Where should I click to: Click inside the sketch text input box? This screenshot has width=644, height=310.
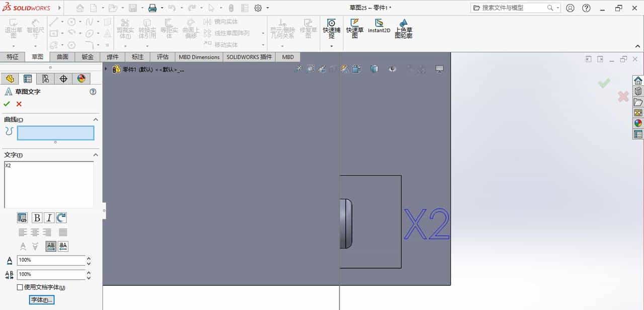coord(48,184)
